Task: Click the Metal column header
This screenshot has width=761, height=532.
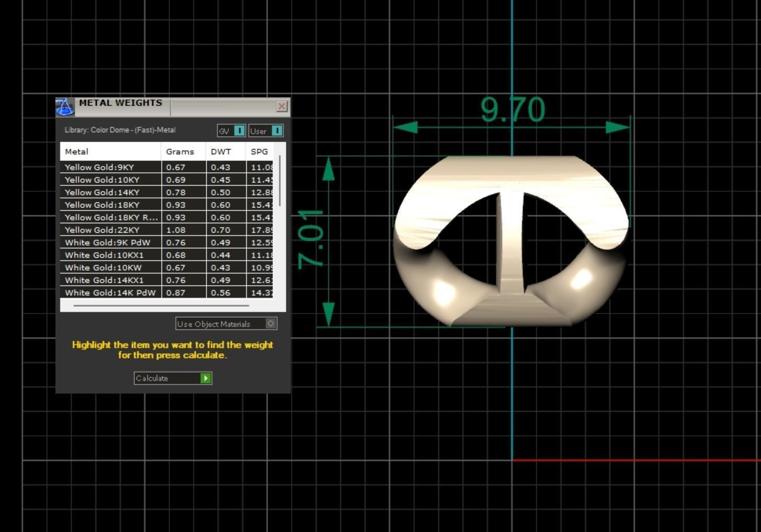Action: (x=110, y=152)
